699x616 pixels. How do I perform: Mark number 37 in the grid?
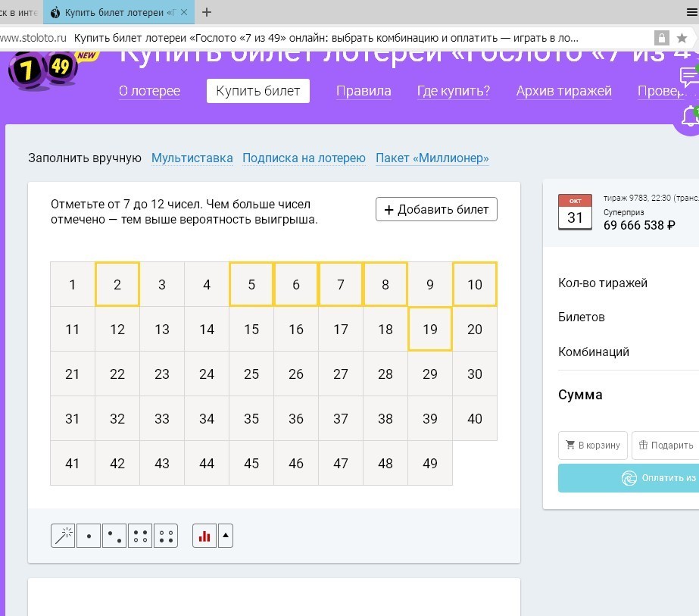(341, 418)
